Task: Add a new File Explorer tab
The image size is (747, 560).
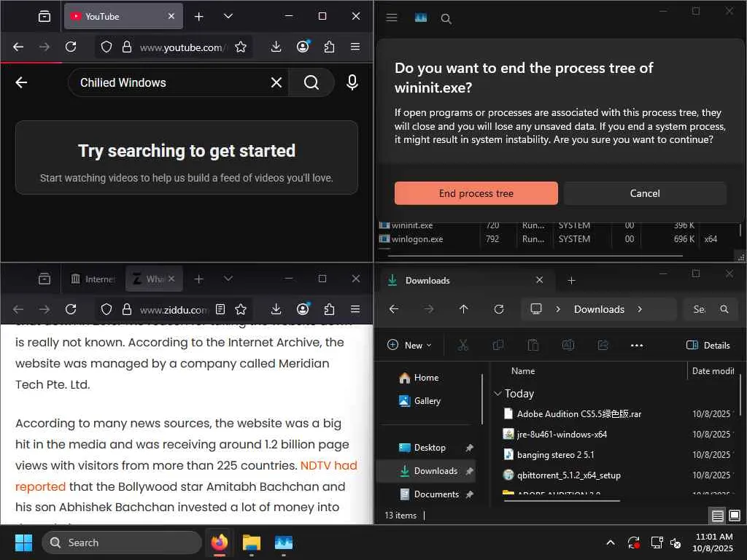Action: [571, 281]
